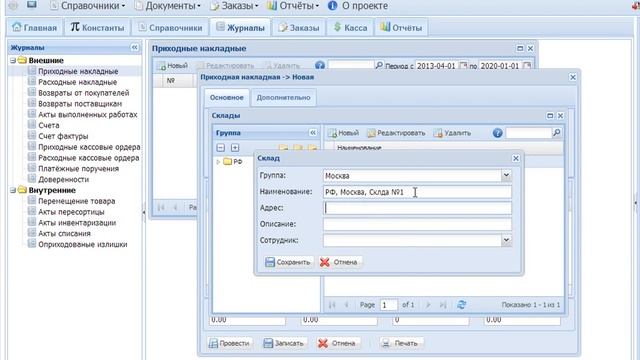The image size is (640, 360).
Task: Click Удалить in the Склады toolbar
Action: pyautogui.click(x=452, y=133)
